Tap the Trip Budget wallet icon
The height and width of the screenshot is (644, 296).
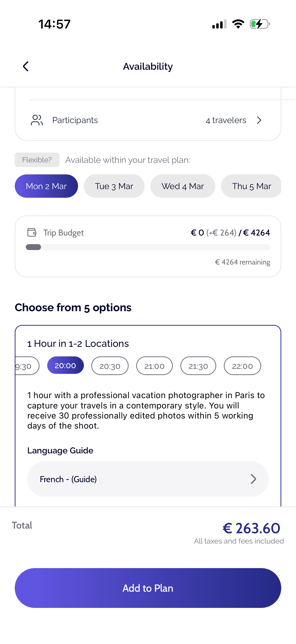click(x=32, y=232)
